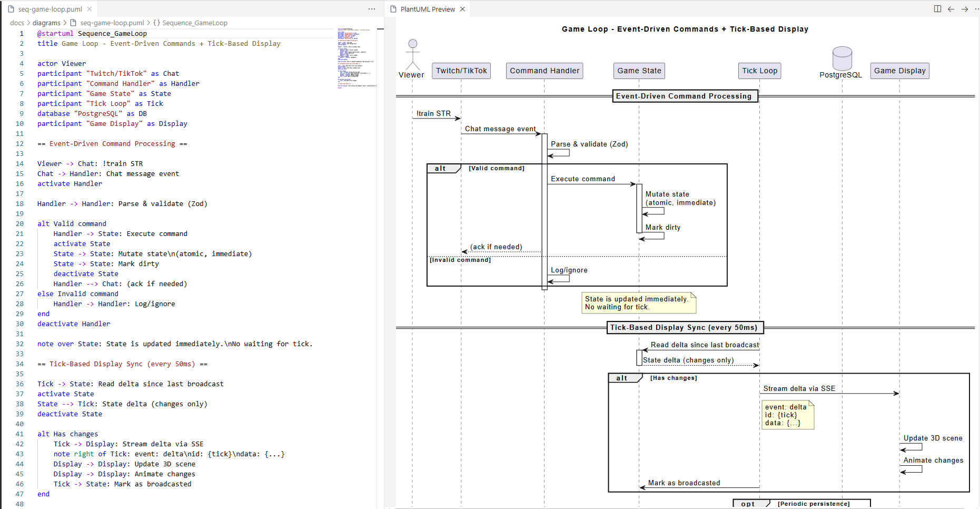The height and width of the screenshot is (509, 980).
Task: Click 'Tick-Based Display Sync (every 50ms)' divider label
Action: [685, 327]
